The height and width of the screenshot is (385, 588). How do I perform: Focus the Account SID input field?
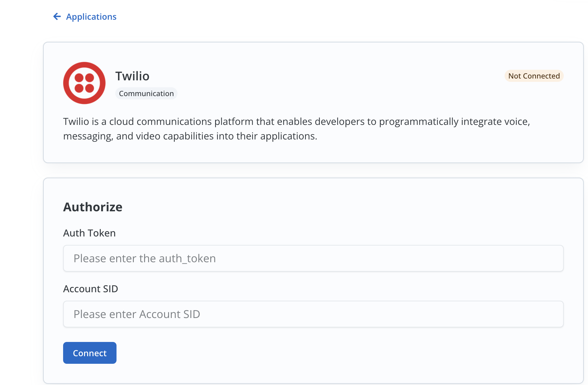click(x=313, y=314)
